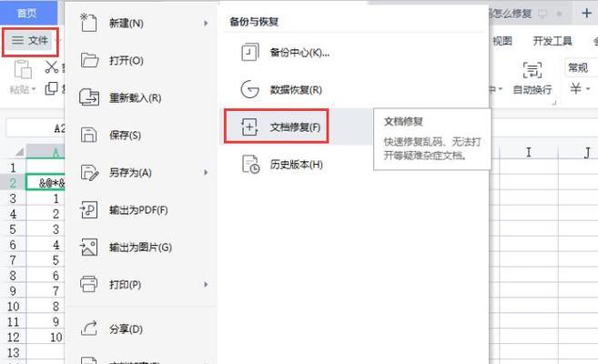The height and width of the screenshot is (364, 598).
Task: Click the 重新载入(R) reload icon
Action: pyautogui.click(x=89, y=97)
